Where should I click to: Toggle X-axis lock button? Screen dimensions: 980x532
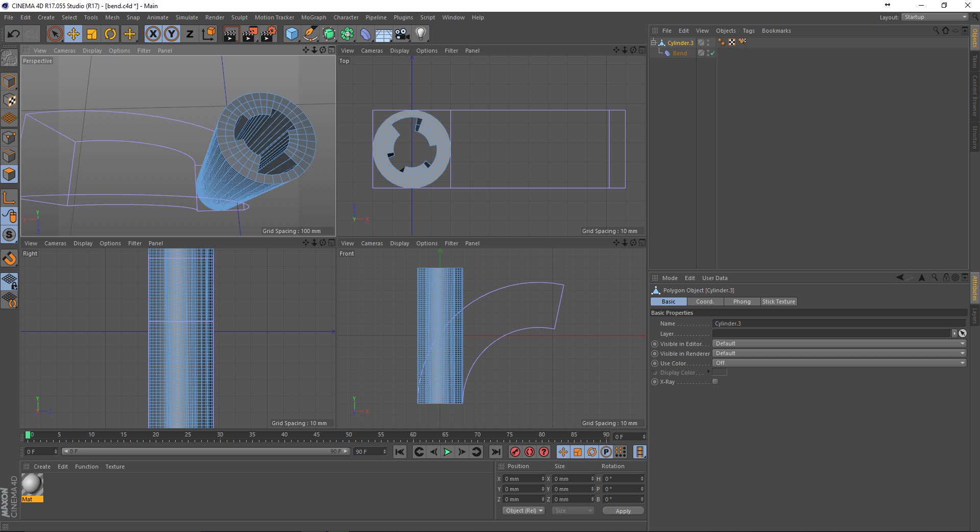[x=153, y=34]
